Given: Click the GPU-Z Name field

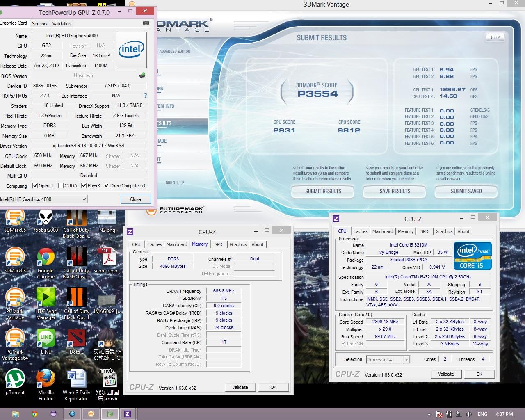Looking at the screenshot, I should (72, 36).
